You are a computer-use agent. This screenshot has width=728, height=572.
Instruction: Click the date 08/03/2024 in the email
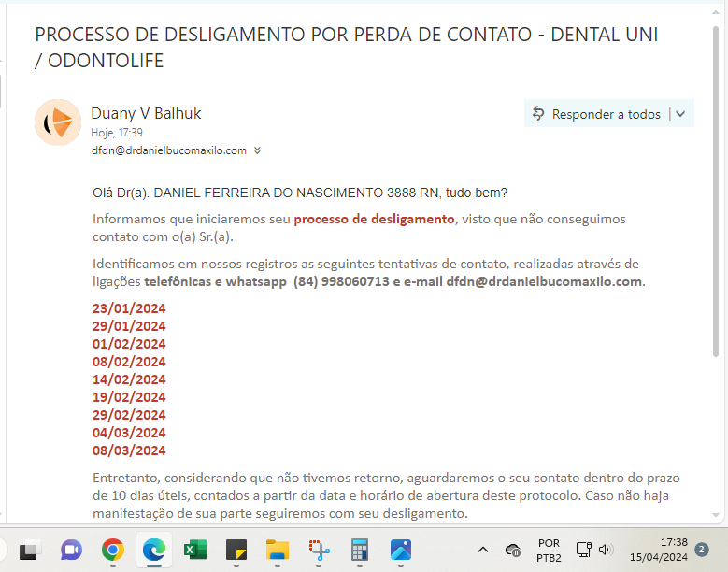click(x=129, y=450)
